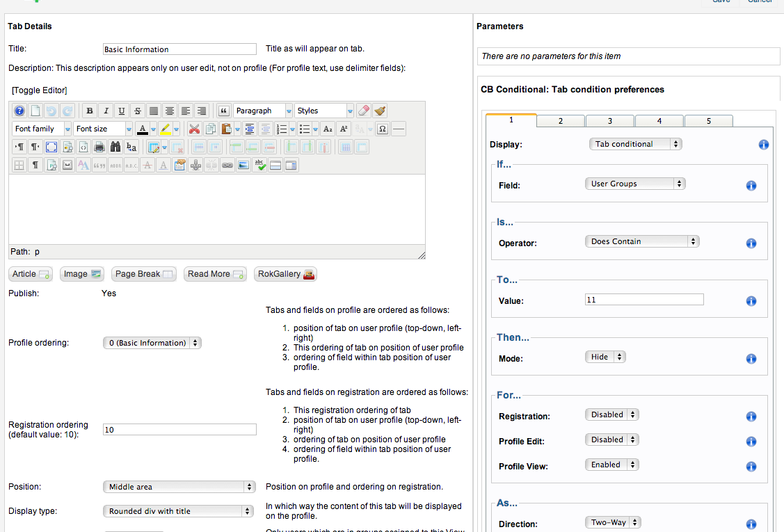784x532 pixels.
Task: Apply superscript formatting
Action: 344,129
